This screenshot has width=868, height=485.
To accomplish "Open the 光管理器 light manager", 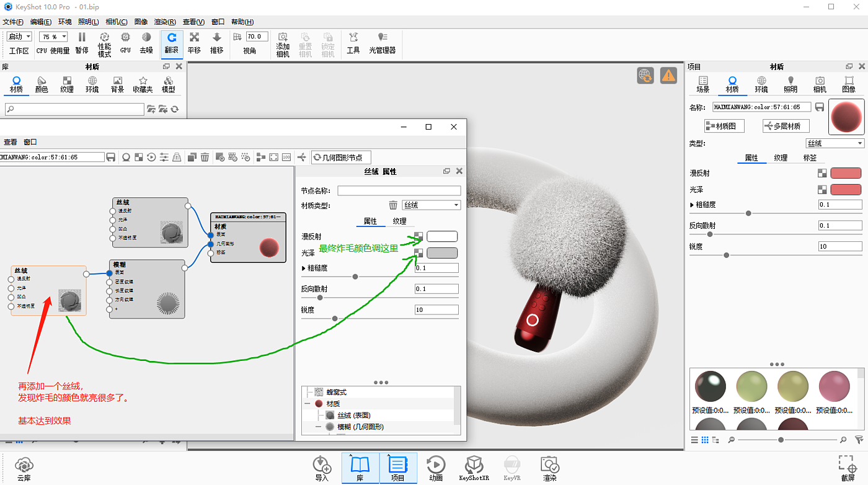I will 382,43.
